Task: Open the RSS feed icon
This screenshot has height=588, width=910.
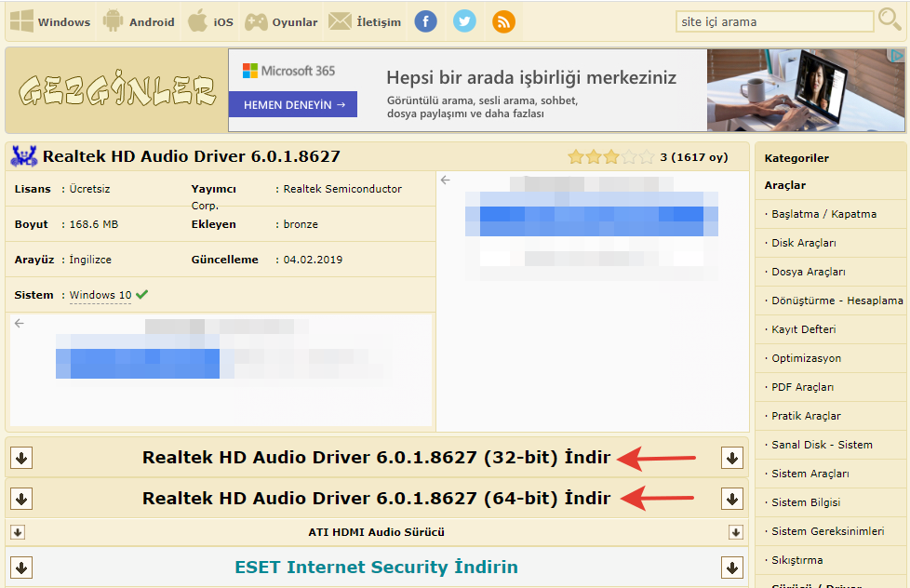Action: point(503,21)
